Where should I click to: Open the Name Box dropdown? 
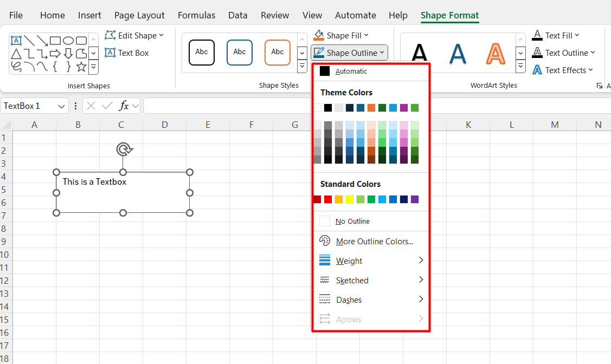pos(61,106)
